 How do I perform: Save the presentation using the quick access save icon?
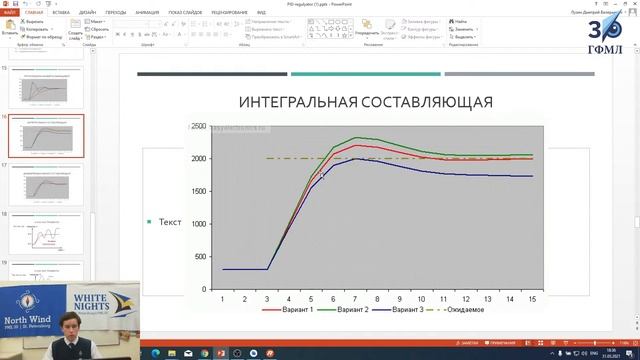point(16,4)
